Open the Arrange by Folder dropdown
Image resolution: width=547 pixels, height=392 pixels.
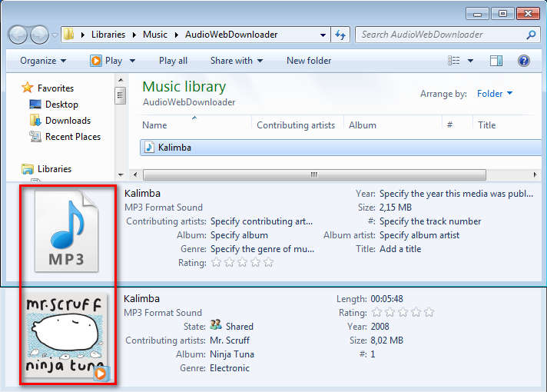pos(495,94)
